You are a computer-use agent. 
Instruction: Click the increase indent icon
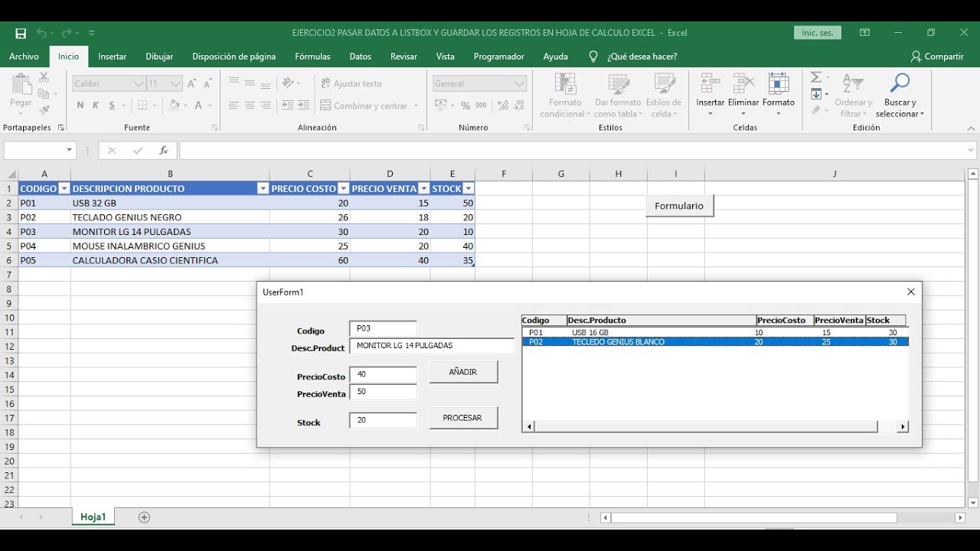[304, 106]
